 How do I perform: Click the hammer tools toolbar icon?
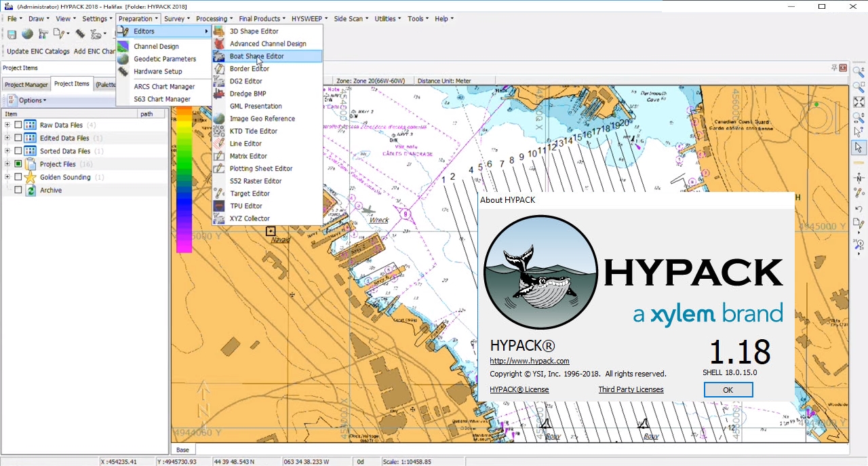pyautogui.click(x=44, y=34)
